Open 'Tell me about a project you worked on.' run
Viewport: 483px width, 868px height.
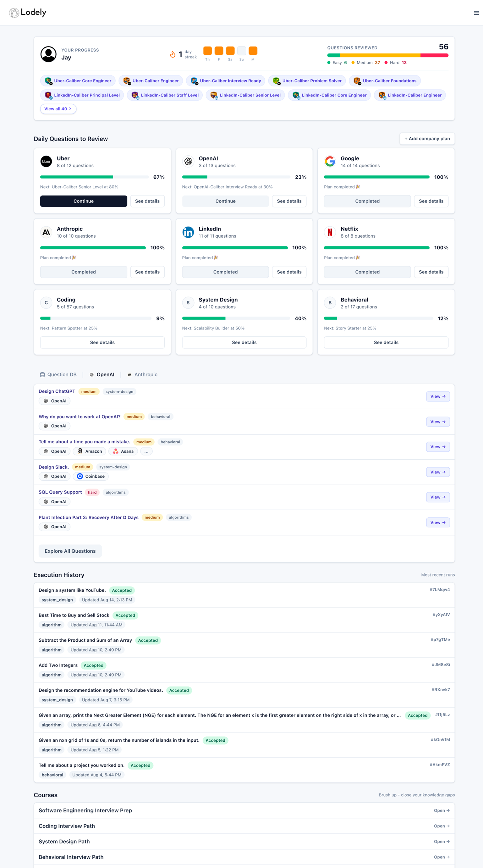coord(244,770)
